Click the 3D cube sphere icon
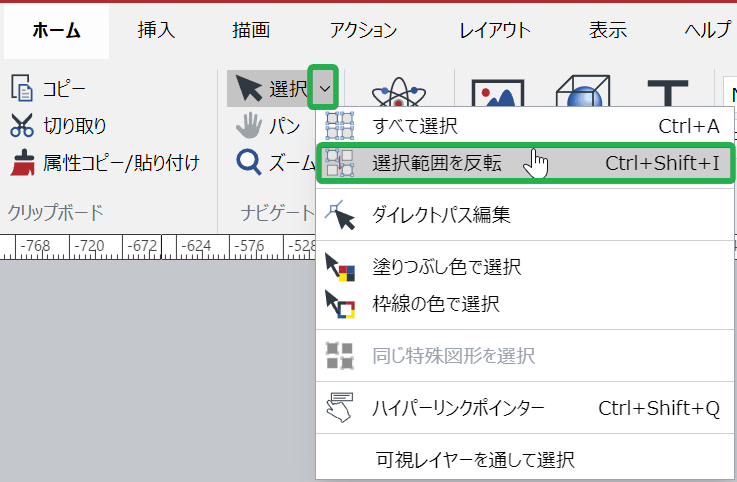737x482 pixels. coord(583,91)
